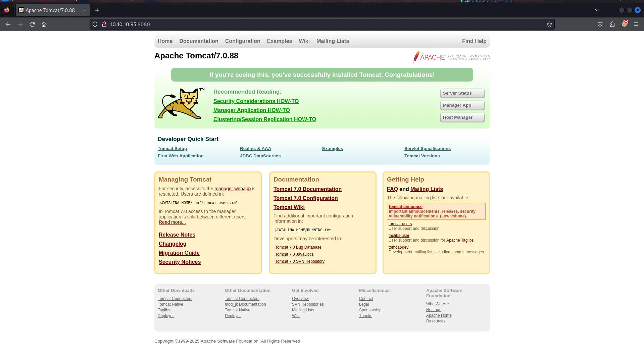Open the Migration Guide link
Screen dimensions: 644x353
(179, 253)
